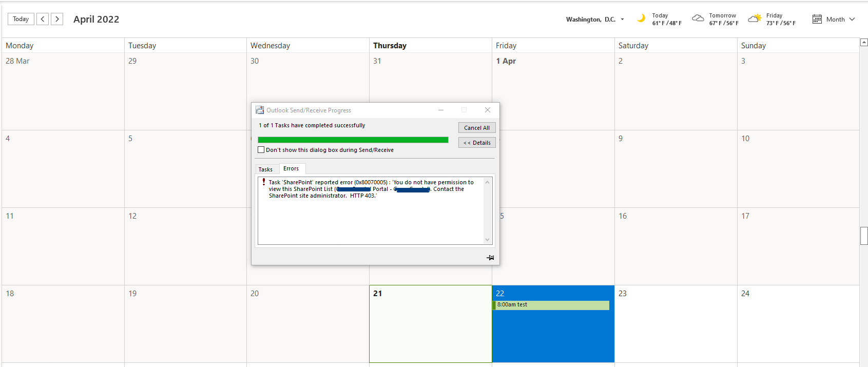The image size is (868, 367).
Task: Click the SharePoint error exclamation icon
Action: pyautogui.click(x=264, y=182)
